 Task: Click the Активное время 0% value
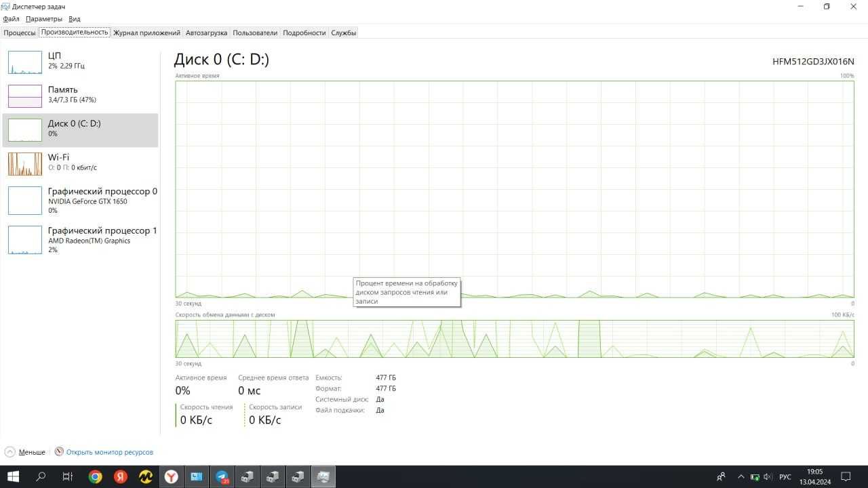pos(183,391)
